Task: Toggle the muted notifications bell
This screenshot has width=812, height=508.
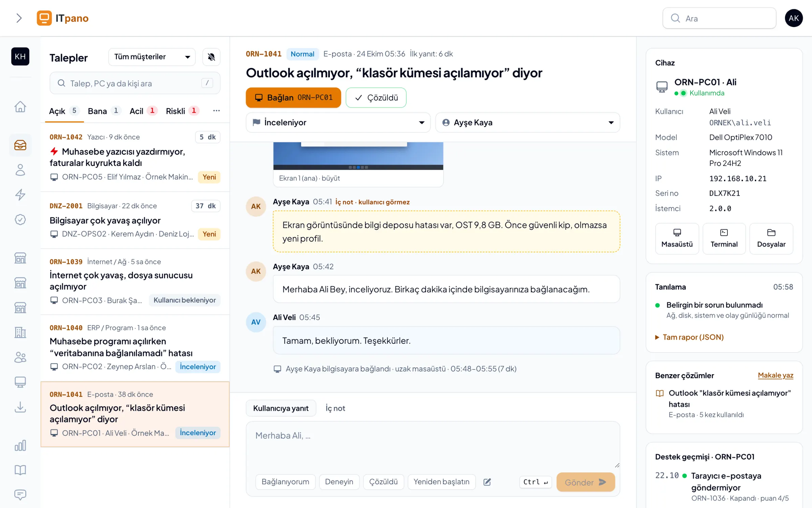Action: point(211,57)
